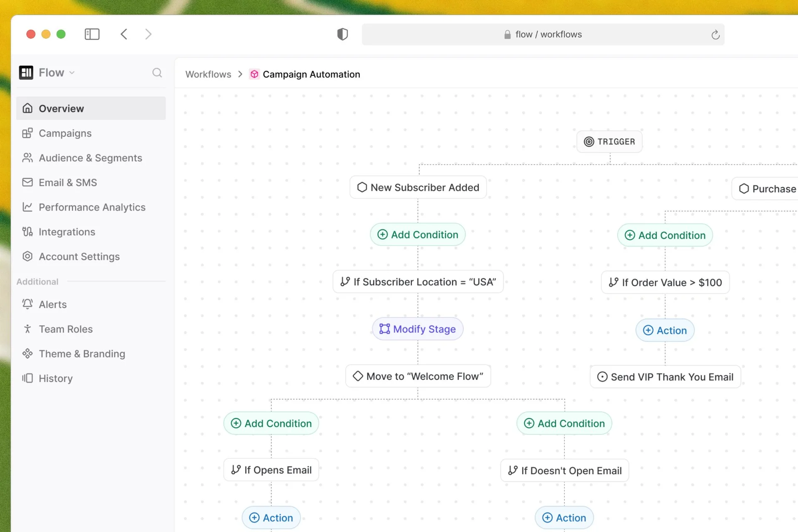This screenshot has height=532, width=798.
Task: Click Action below If Doesn't Open Email
Action: pos(564,518)
